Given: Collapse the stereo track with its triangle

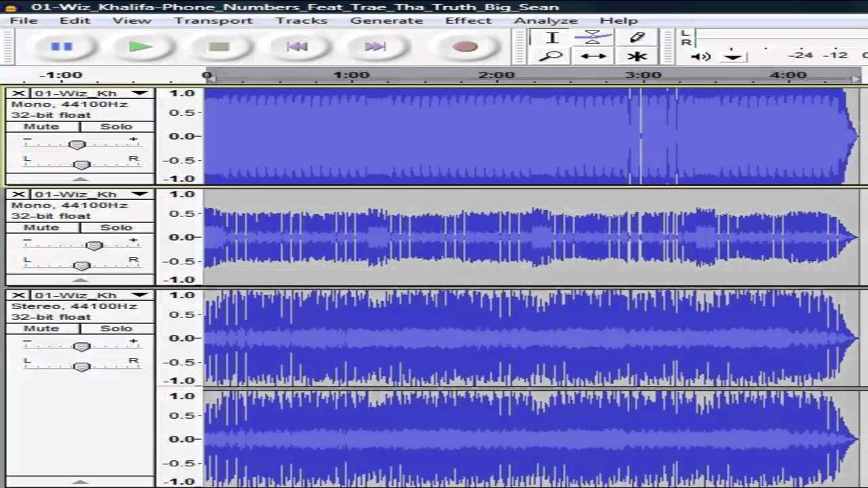Looking at the screenshot, I should click(x=80, y=482).
